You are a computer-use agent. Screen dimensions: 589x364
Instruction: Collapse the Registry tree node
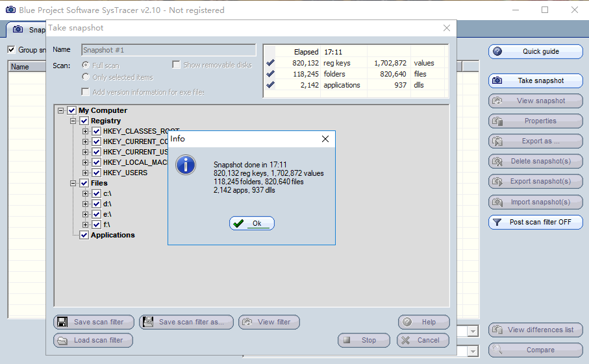pyautogui.click(x=73, y=121)
